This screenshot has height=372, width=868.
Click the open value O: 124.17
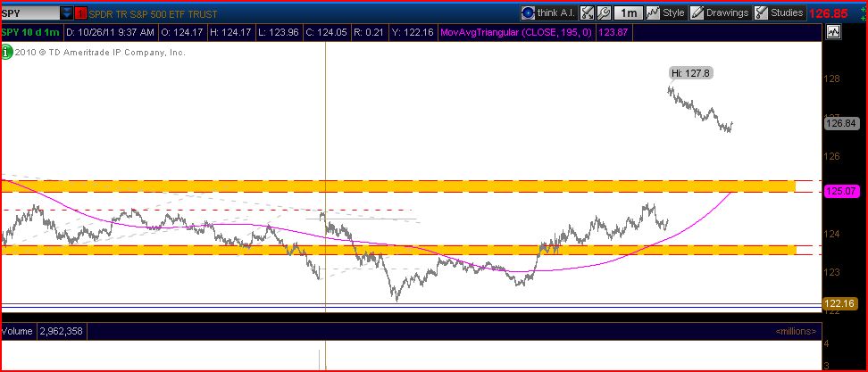(x=183, y=33)
